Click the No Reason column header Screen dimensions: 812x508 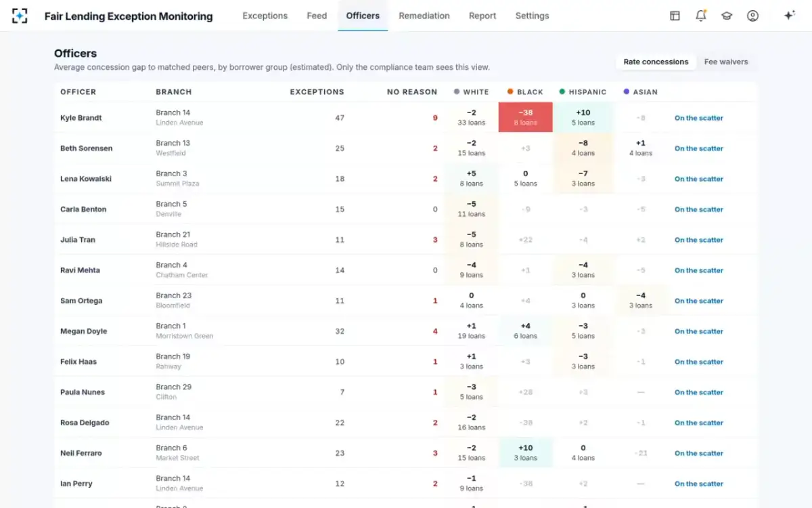point(412,92)
